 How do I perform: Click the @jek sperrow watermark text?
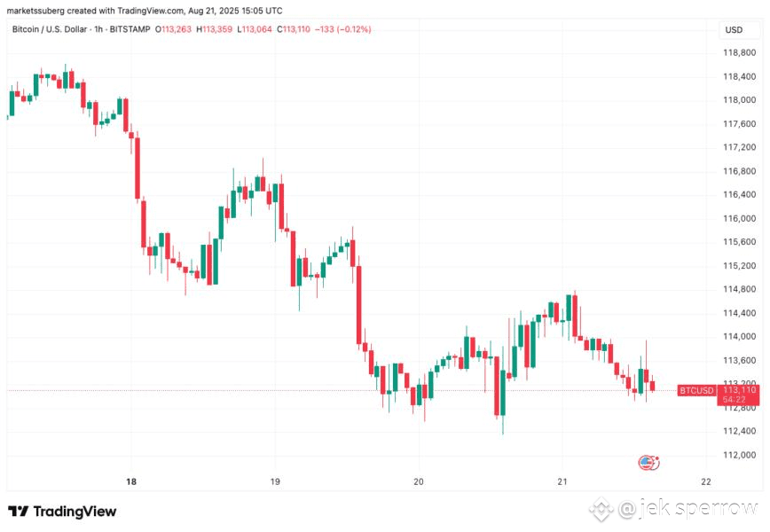687,509
